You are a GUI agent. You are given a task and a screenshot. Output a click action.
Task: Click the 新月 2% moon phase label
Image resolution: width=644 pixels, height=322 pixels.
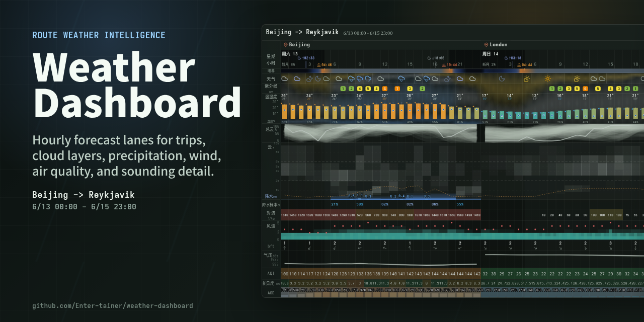click(490, 64)
